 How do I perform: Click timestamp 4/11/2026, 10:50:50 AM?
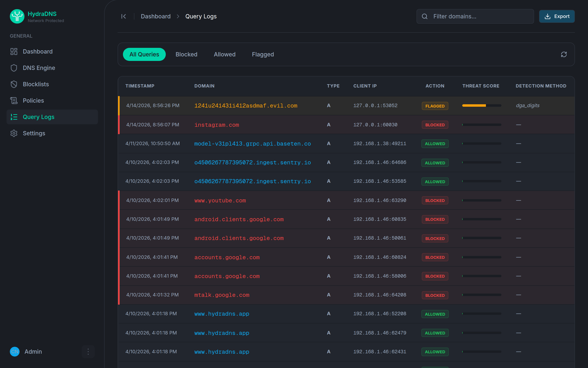[153, 143]
